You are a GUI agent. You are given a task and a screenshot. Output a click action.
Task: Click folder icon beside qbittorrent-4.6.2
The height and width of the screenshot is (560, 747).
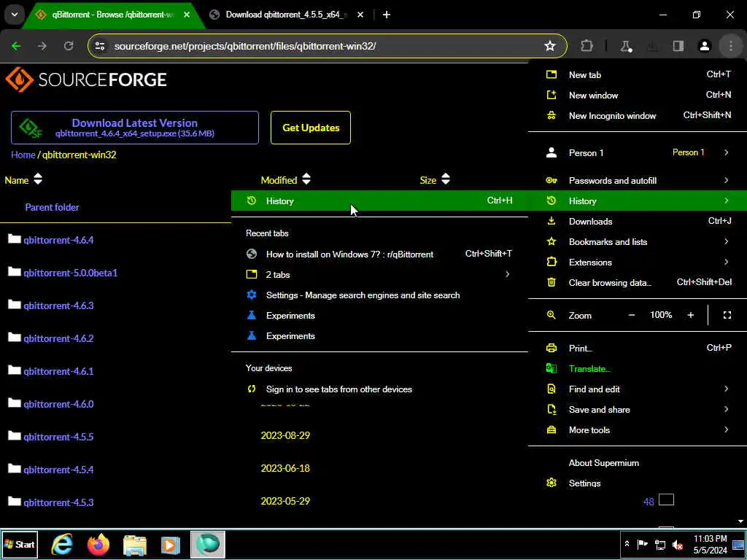(15, 338)
